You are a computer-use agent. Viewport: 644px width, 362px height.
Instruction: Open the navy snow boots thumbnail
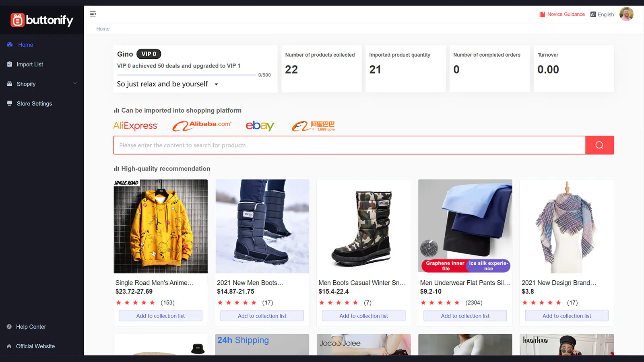pos(262,226)
